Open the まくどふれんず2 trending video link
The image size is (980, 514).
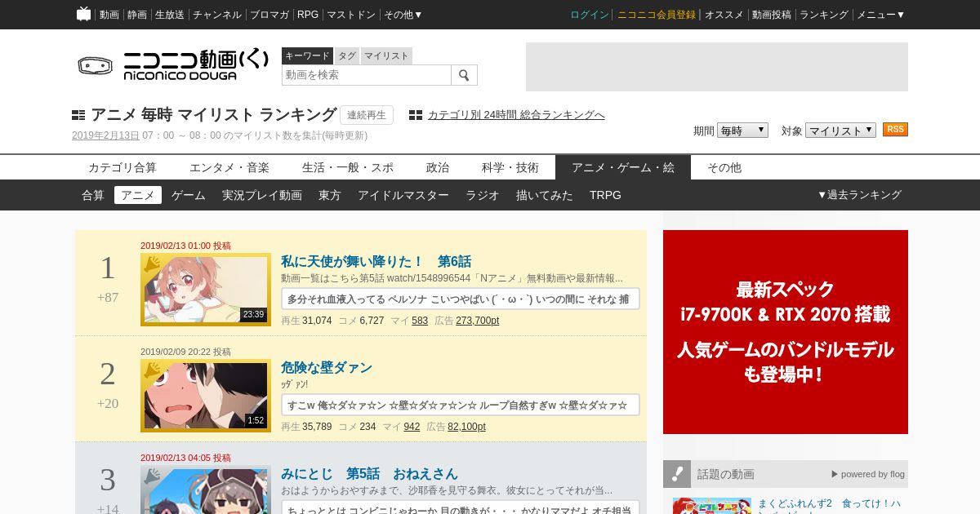[831, 505]
